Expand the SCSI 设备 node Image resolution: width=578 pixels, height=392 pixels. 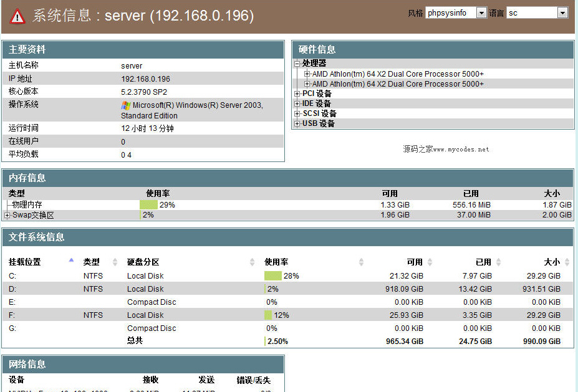(297, 114)
